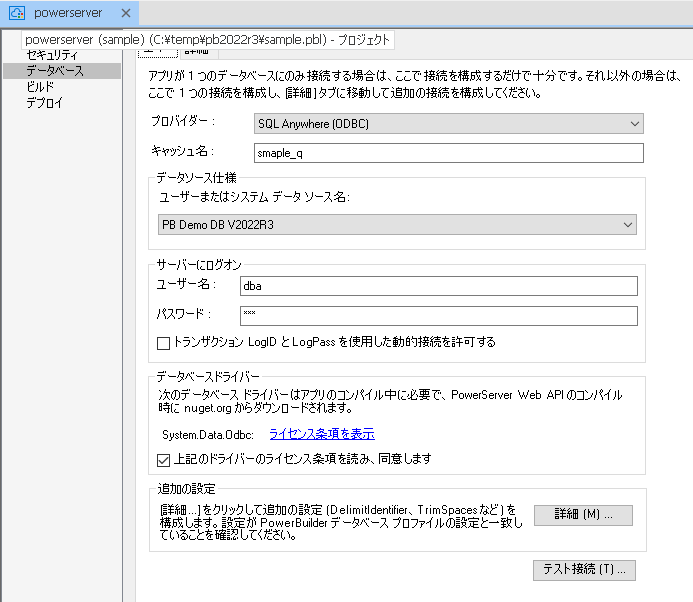The height and width of the screenshot is (602, 693).
Task: Click the ユーザー名 field containing dba
Action: [x=438, y=286]
